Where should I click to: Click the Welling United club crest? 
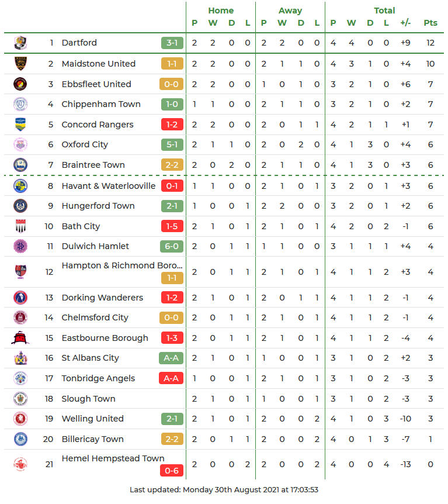tap(20, 419)
